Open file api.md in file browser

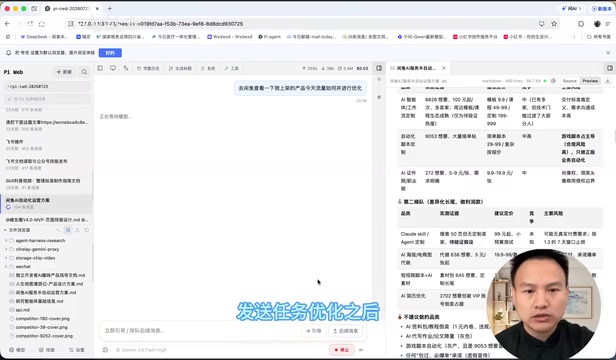point(22,310)
